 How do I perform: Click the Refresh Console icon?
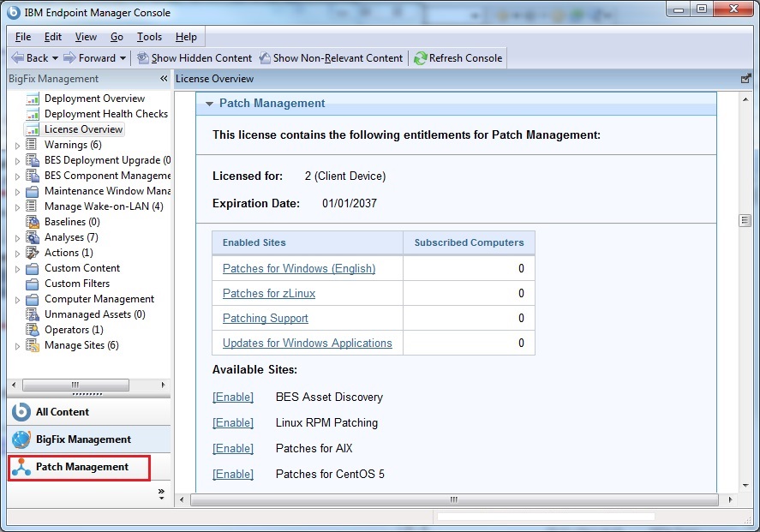click(420, 58)
